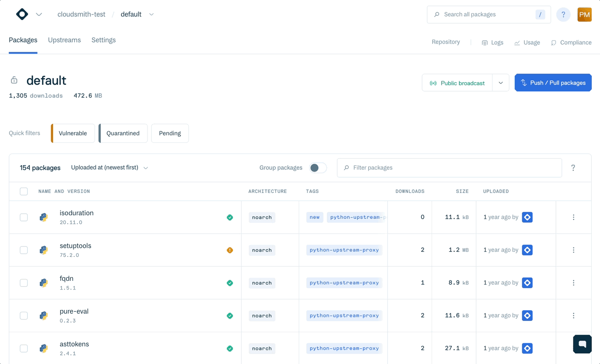Check the select-all packages checkbox
The height and width of the screenshot is (364, 600).
tap(24, 192)
